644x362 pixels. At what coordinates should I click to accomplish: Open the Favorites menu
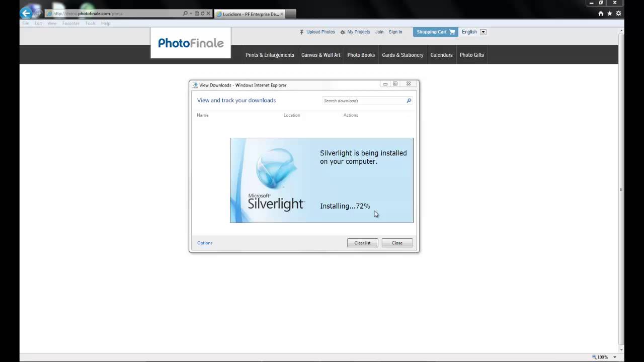[71, 23]
